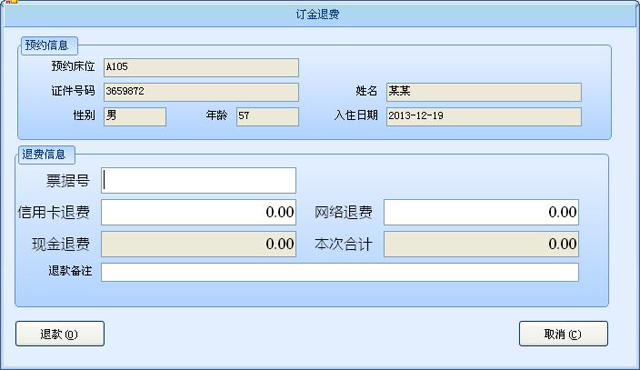Click the 退款(O) refund button
Viewport: 640px width, 370px height.
click(x=60, y=334)
